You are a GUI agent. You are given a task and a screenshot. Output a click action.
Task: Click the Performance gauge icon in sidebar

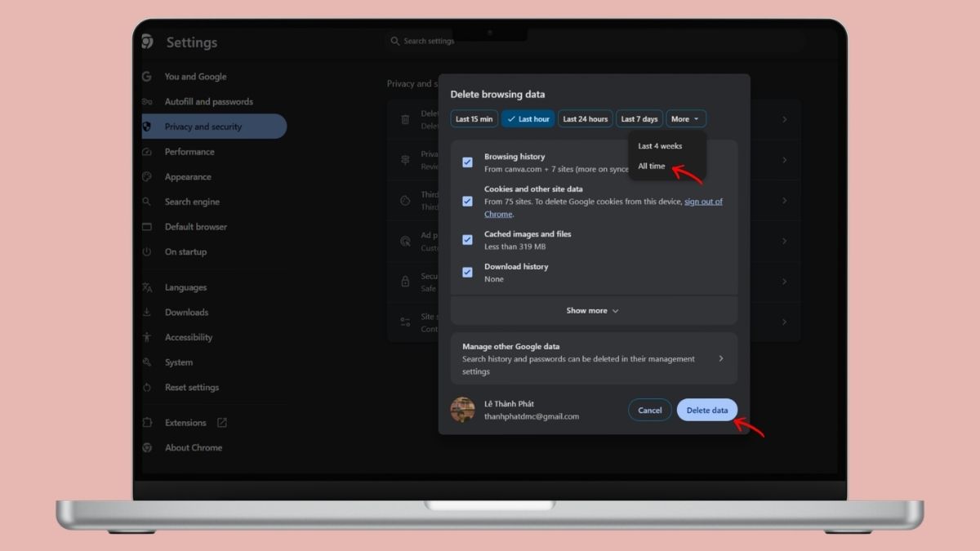coord(147,152)
